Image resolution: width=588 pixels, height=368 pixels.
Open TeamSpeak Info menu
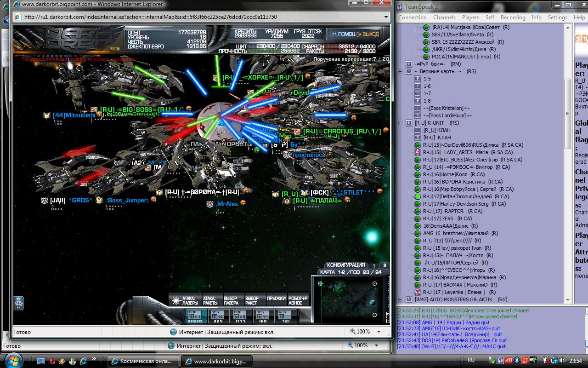point(537,17)
